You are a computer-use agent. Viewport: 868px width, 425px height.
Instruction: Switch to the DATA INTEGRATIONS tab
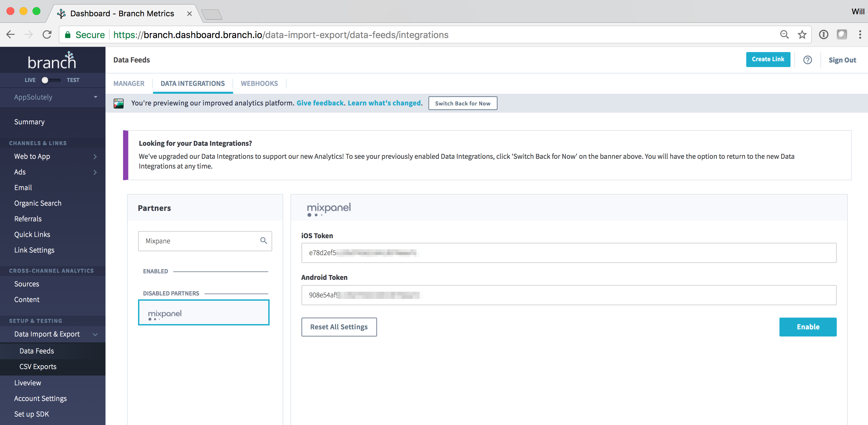pos(193,84)
